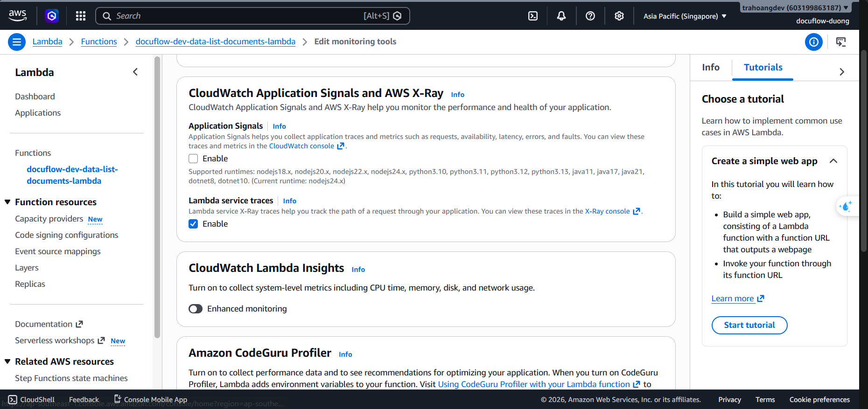The image size is (868, 409).
Task: Open the CloudWatch console link
Action: pyautogui.click(x=301, y=146)
